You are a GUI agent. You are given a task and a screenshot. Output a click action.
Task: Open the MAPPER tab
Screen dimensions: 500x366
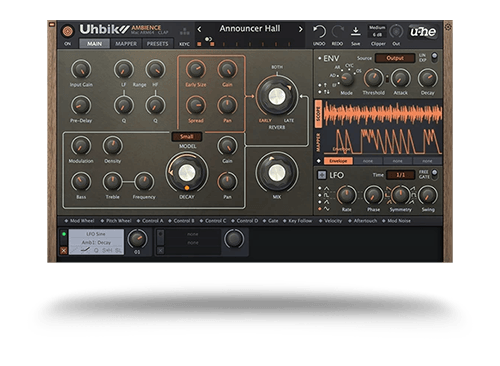click(126, 44)
